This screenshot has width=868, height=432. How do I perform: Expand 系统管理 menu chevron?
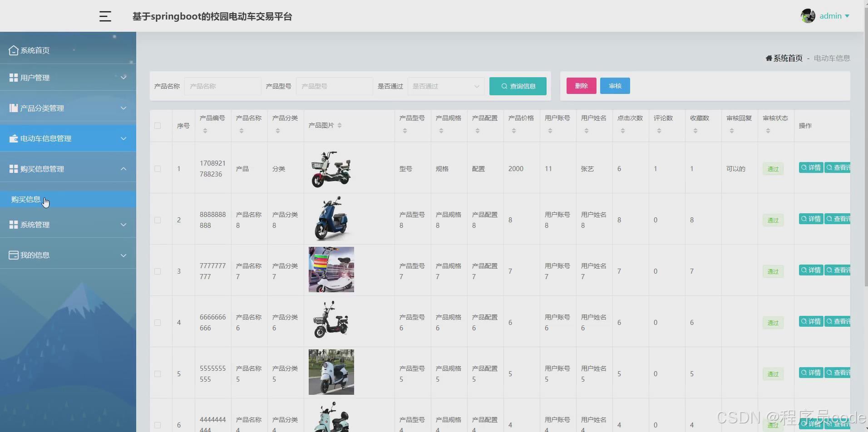point(123,225)
